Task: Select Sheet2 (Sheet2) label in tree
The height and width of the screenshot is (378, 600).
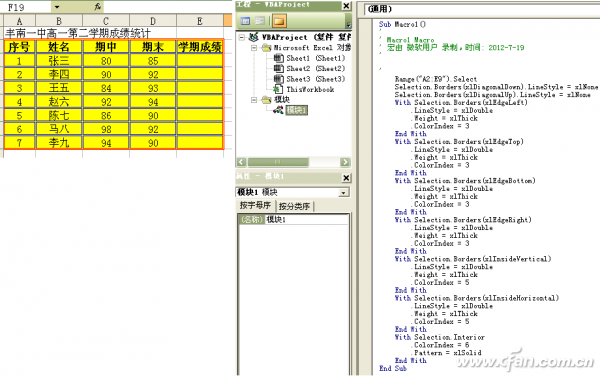Action: click(x=316, y=68)
